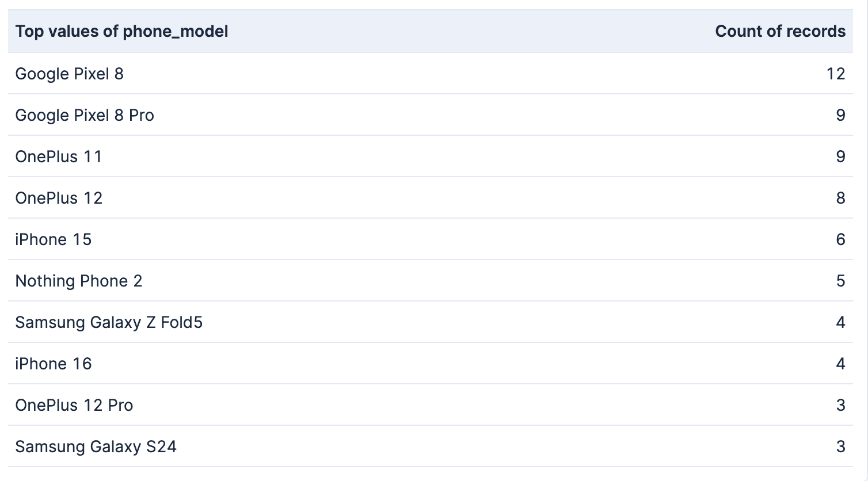The width and height of the screenshot is (868, 481).
Task: Click the record count for OnePlus 11
Action: tap(840, 156)
